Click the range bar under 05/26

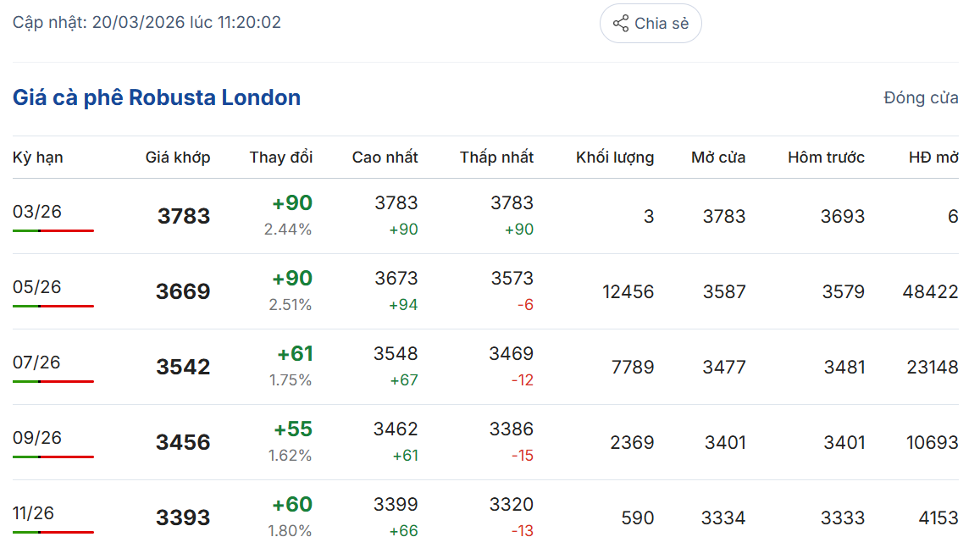53,306
